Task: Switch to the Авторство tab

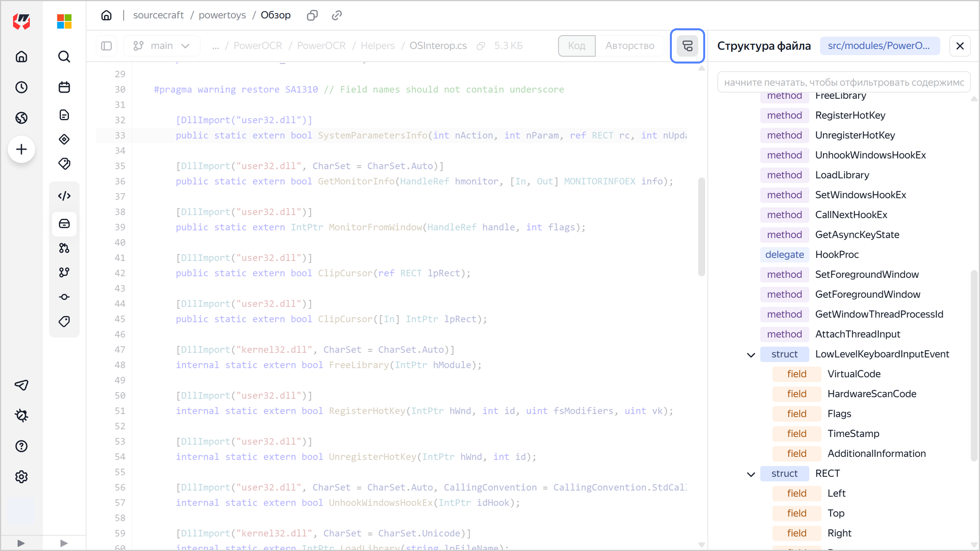Action: [x=630, y=46]
